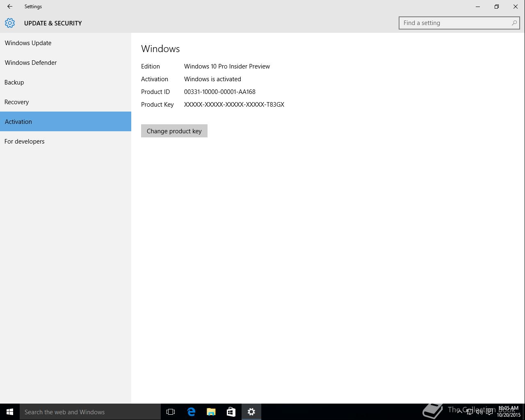
Task: Click the Settings gear taskbar icon
Action: coord(251,412)
